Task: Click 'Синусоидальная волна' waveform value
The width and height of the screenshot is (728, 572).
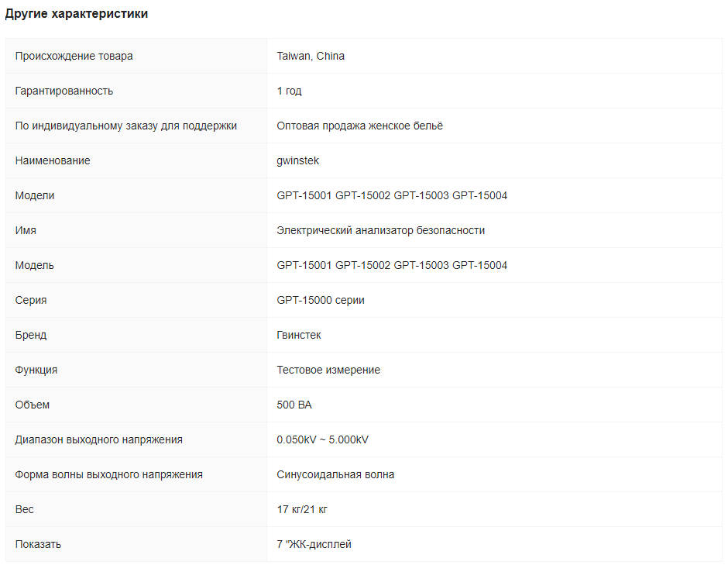Action: [335, 474]
